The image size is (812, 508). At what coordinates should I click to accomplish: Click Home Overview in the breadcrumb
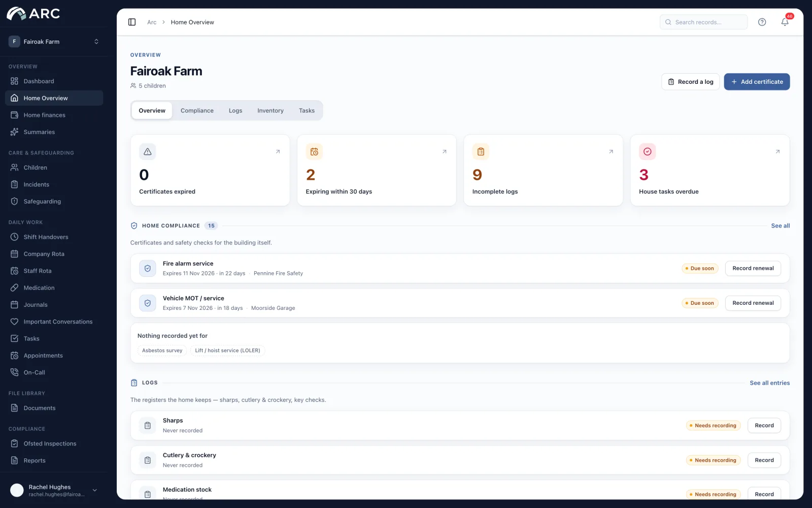(192, 22)
